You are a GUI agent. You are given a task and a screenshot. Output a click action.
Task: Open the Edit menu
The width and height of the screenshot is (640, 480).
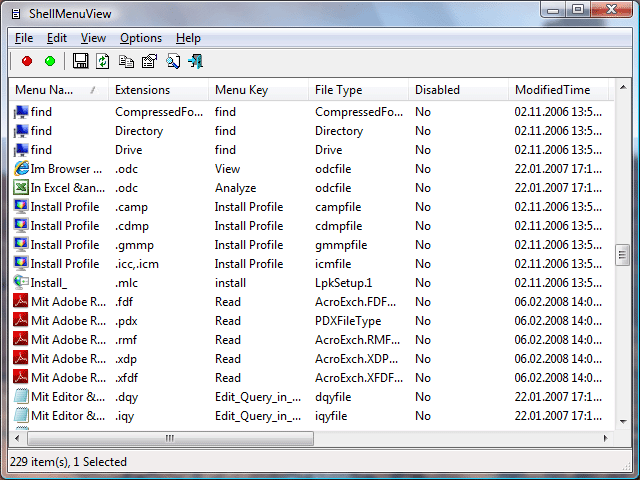pyautogui.click(x=57, y=38)
